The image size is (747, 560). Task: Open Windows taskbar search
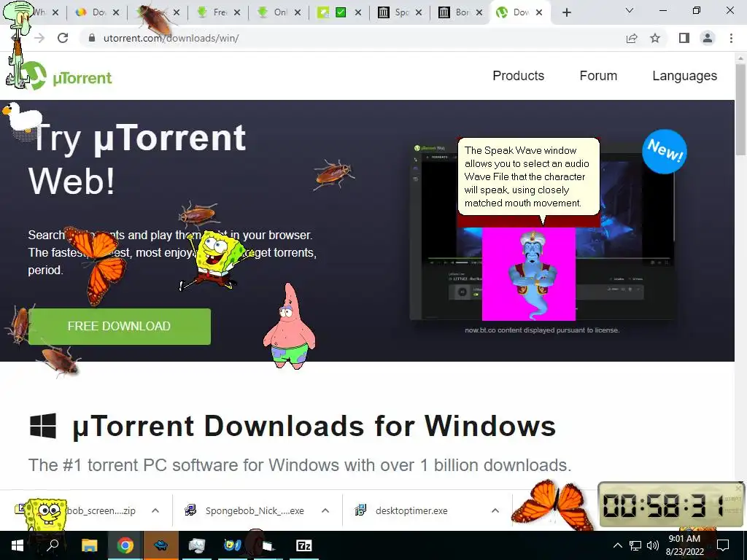pos(53,545)
